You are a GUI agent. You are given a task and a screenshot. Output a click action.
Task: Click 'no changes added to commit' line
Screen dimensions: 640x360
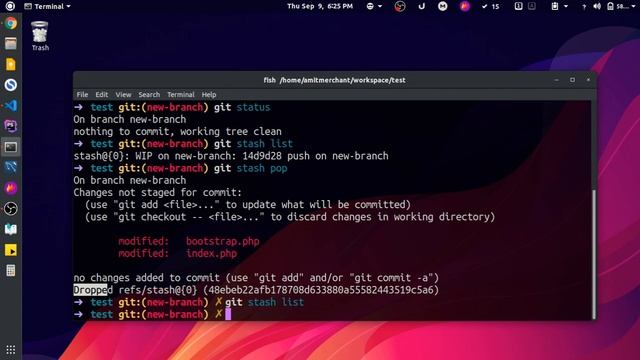pos(256,278)
